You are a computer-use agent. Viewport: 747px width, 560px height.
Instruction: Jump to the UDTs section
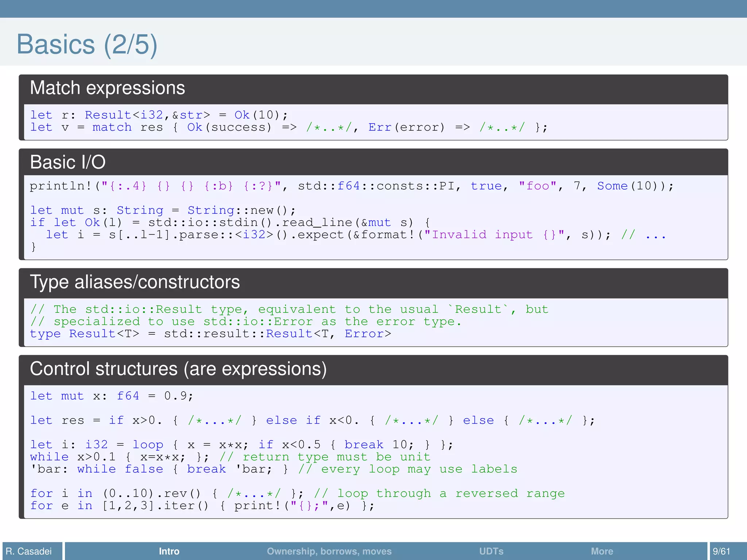[x=491, y=551]
